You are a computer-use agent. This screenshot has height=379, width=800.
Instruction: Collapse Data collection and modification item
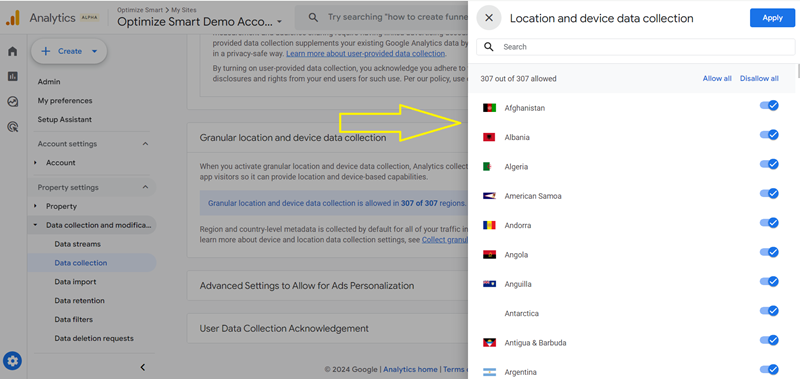click(x=35, y=225)
